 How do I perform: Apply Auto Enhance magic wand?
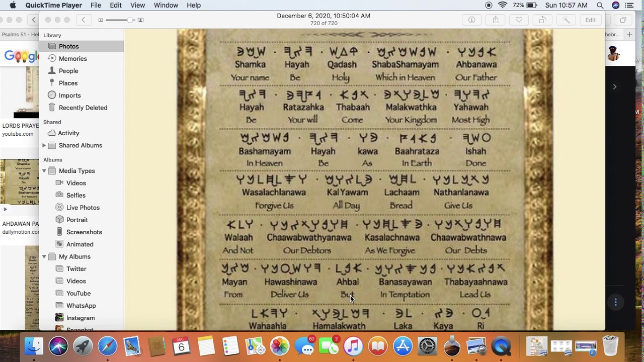566,20
